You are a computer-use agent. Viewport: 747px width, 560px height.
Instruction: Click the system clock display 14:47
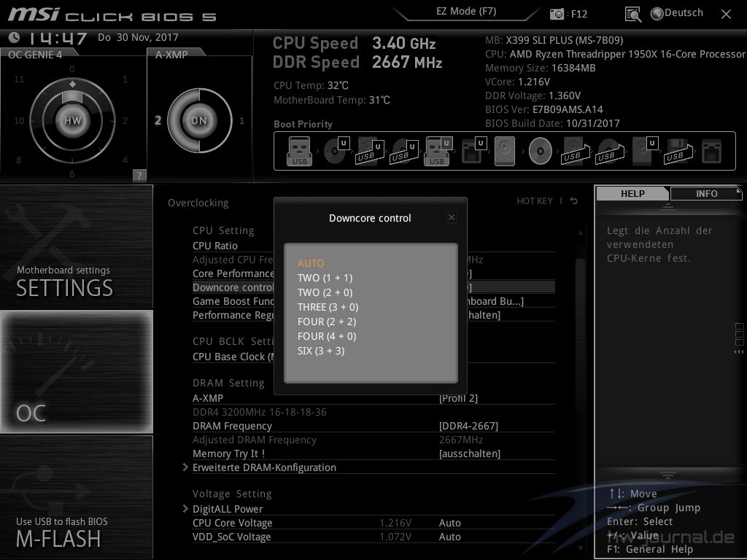[x=57, y=38]
